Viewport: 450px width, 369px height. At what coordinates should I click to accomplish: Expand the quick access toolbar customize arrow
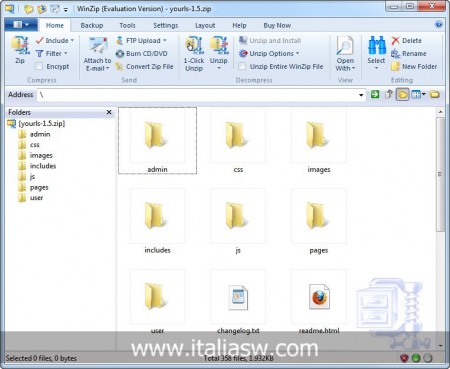coord(66,9)
